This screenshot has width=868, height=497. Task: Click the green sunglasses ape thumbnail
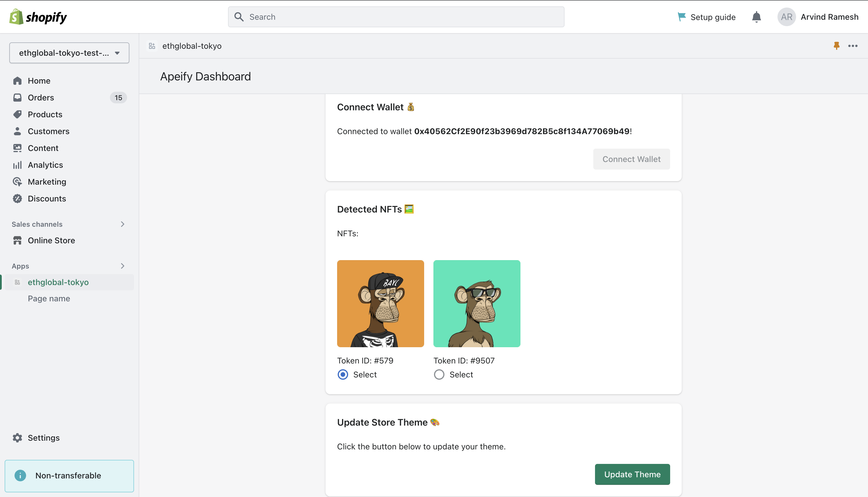476,303
